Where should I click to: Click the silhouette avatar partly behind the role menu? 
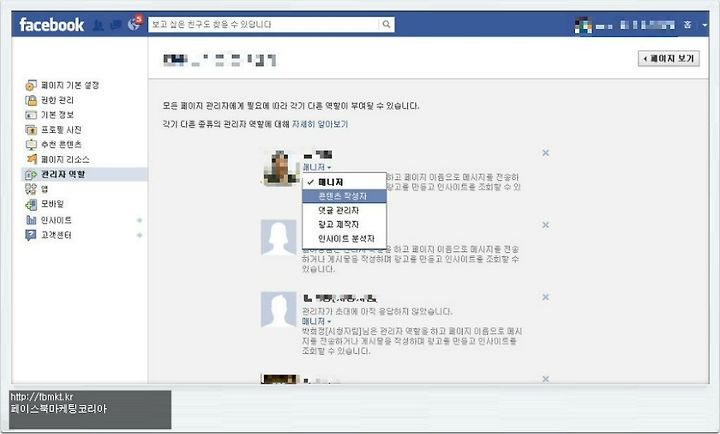279,237
